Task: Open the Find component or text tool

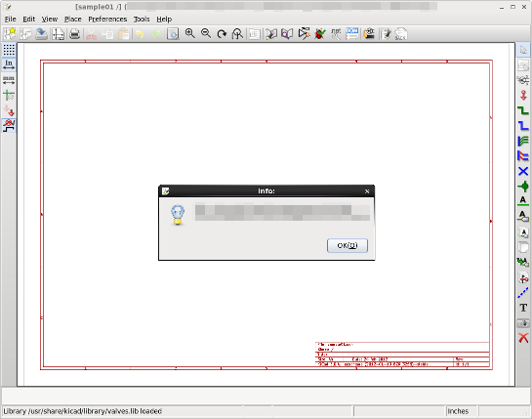Action: [173, 34]
